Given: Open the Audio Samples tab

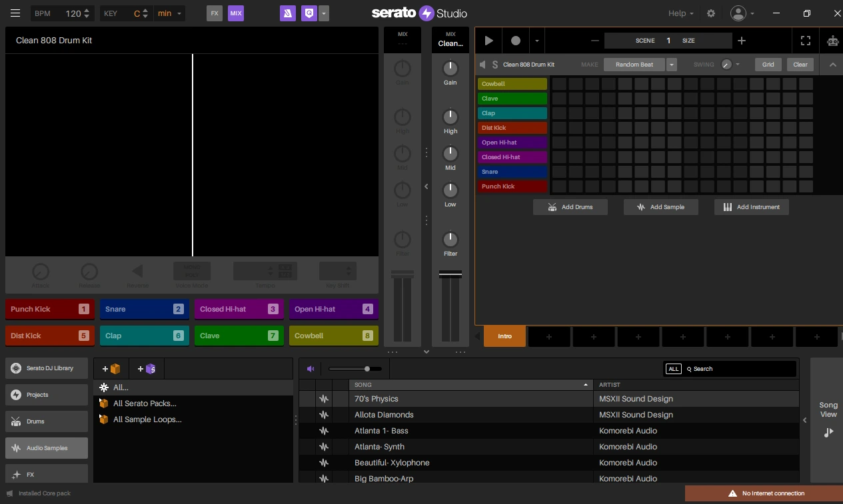Looking at the screenshot, I should coord(47,448).
